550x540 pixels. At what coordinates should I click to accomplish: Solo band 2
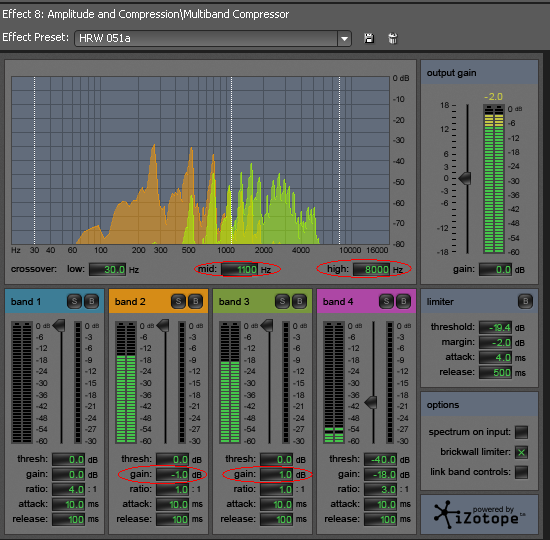tap(178, 301)
